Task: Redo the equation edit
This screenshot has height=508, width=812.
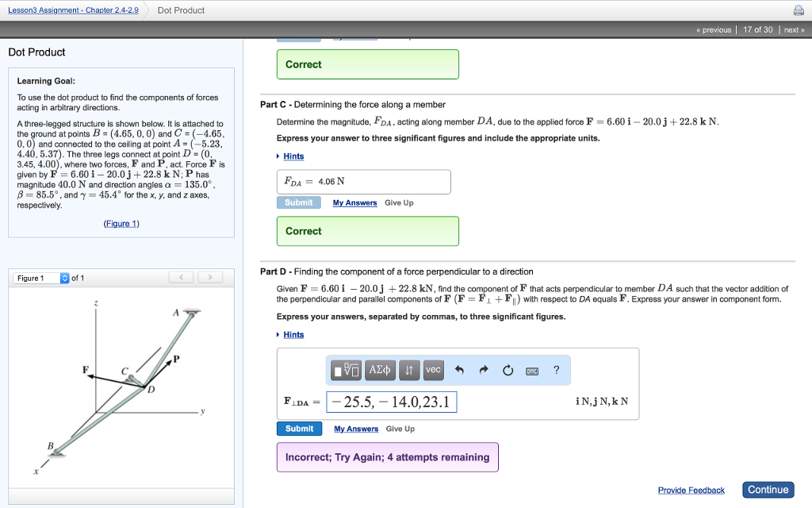Action: (x=483, y=370)
